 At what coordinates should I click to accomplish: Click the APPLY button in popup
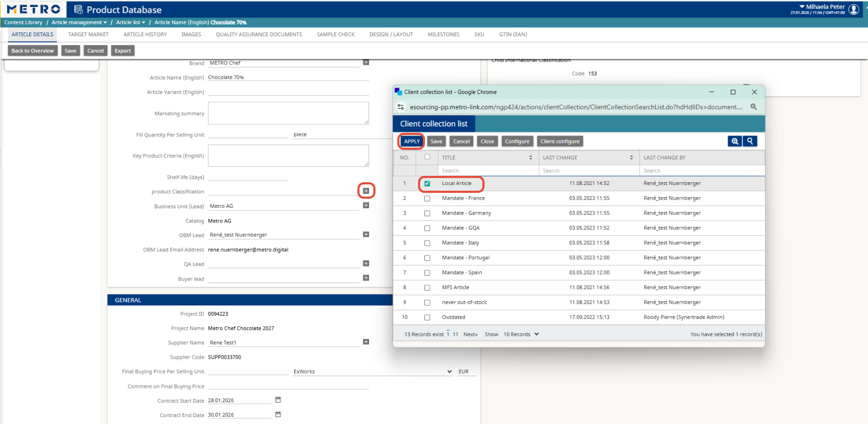pyautogui.click(x=412, y=141)
